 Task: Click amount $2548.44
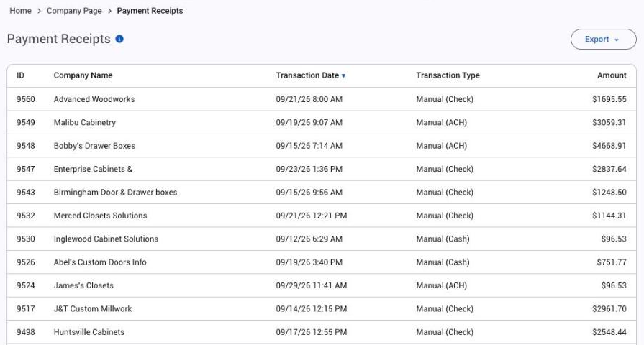tap(609, 332)
